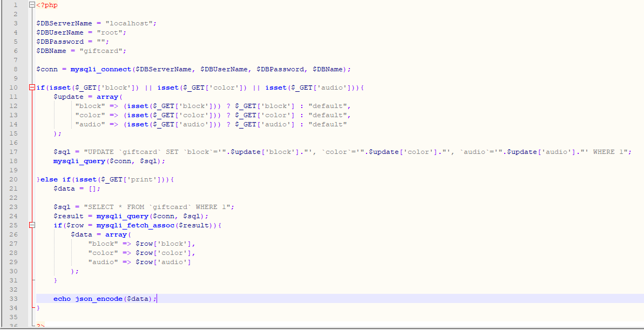Collapse the red fold marker at line 10

click(32, 87)
